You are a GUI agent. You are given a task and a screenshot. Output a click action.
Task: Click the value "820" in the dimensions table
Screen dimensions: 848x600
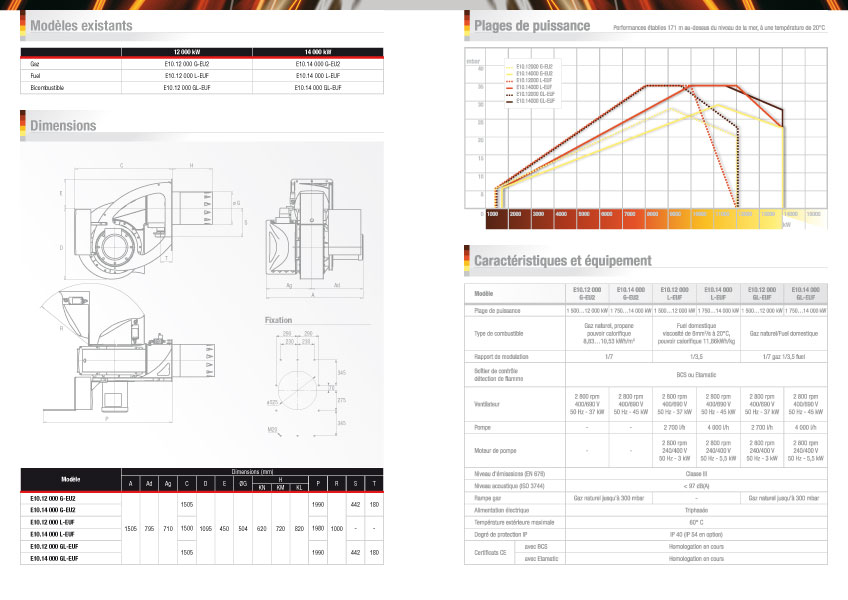299,529
